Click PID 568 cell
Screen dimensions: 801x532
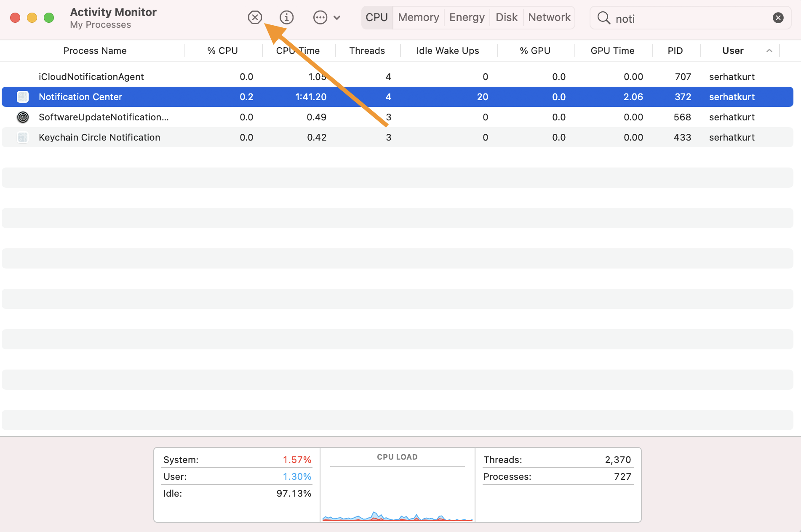click(682, 117)
